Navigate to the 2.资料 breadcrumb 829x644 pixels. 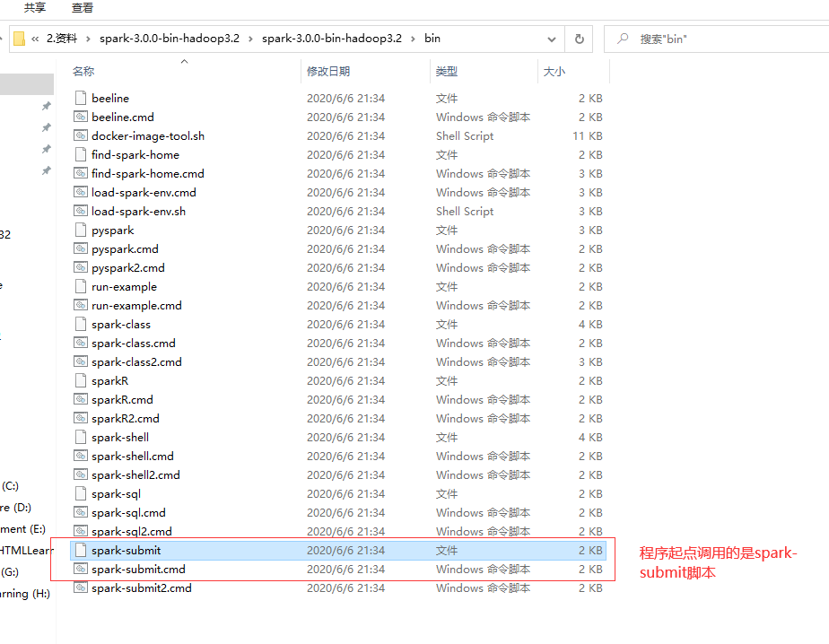[61, 39]
